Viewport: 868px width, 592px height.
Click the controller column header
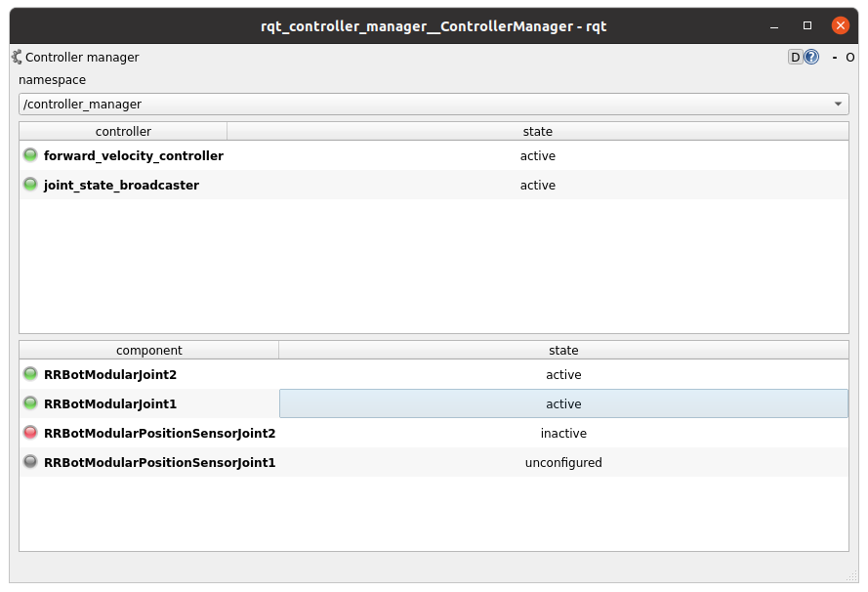tap(123, 131)
